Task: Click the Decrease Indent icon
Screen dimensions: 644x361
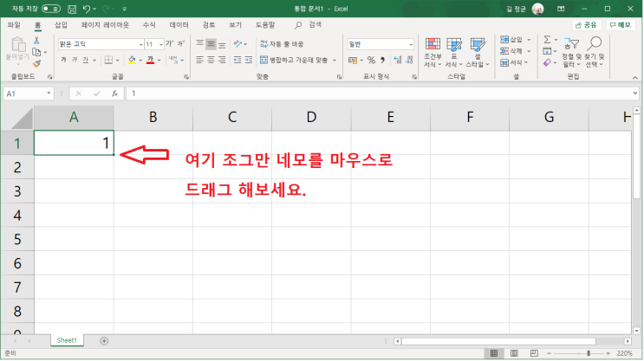Action: (237, 60)
